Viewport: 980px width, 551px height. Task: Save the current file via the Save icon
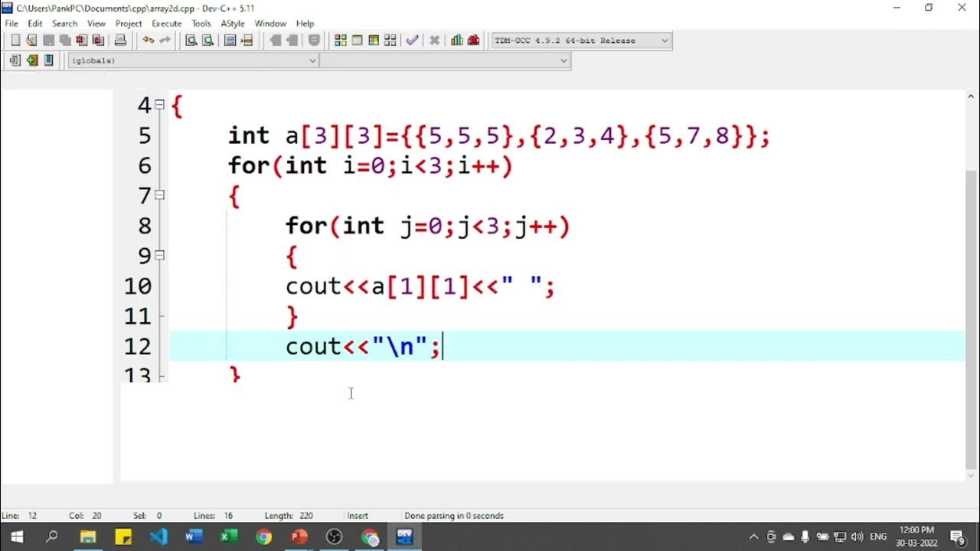point(49,40)
